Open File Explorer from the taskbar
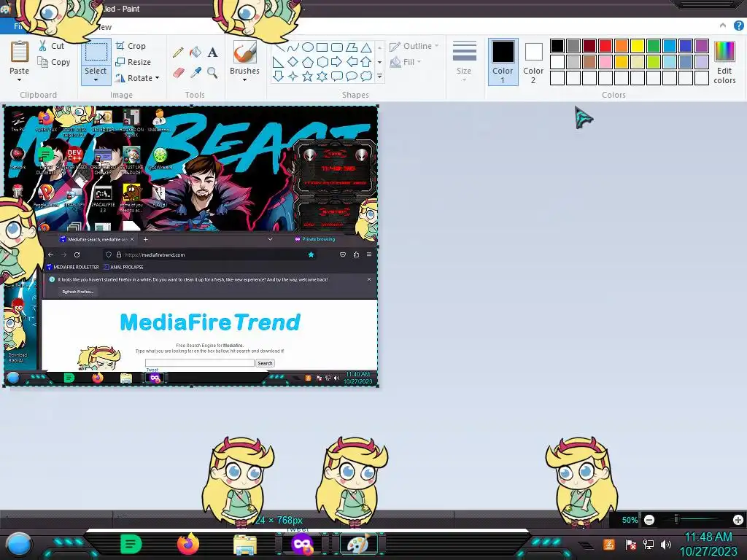This screenshot has height=560, width=747. click(245, 544)
